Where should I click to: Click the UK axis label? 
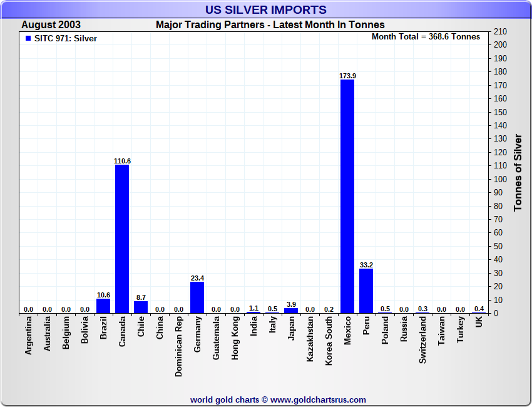pyautogui.click(x=479, y=322)
